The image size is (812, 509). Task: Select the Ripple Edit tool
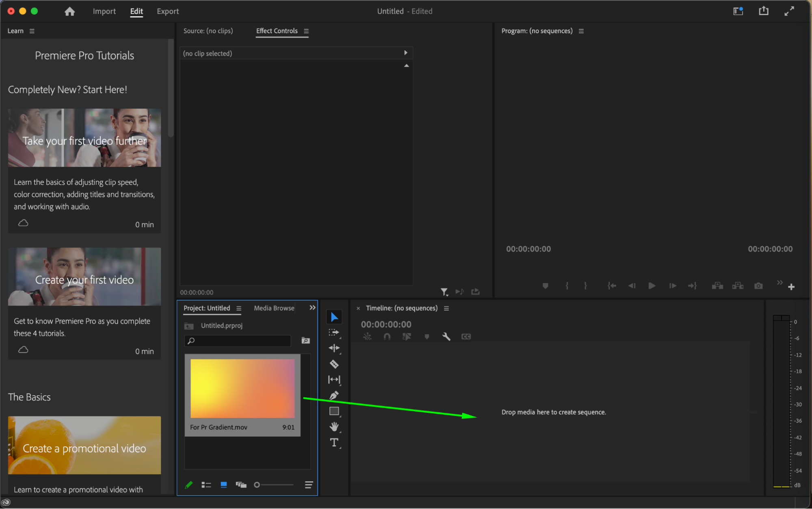pyautogui.click(x=334, y=348)
